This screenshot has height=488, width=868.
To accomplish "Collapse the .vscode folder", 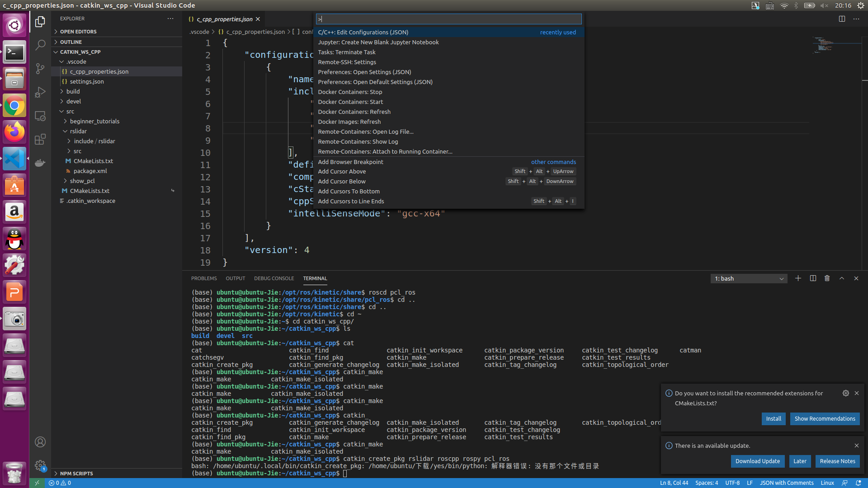I will 76,61.
